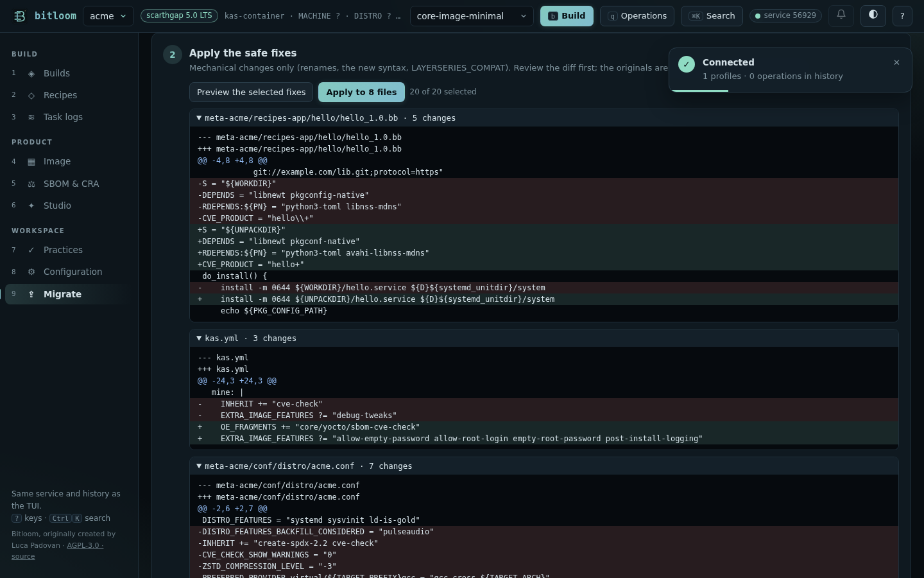
Task: Collapse the kas.yml diff section
Action: tap(544, 338)
